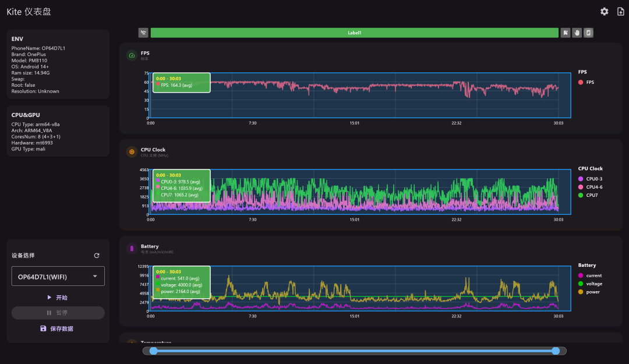Toggle power series in Battery legend
This screenshot has width=629, height=364.
(x=589, y=292)
